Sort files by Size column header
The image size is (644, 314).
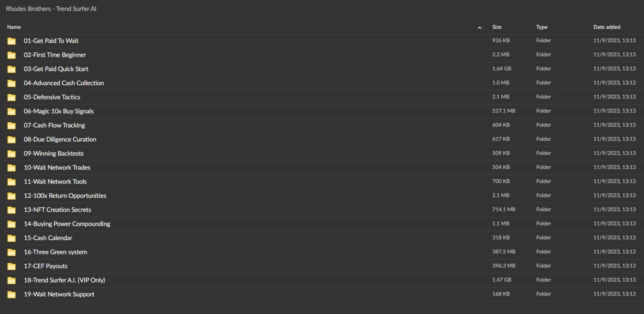(x=496, y=27)
